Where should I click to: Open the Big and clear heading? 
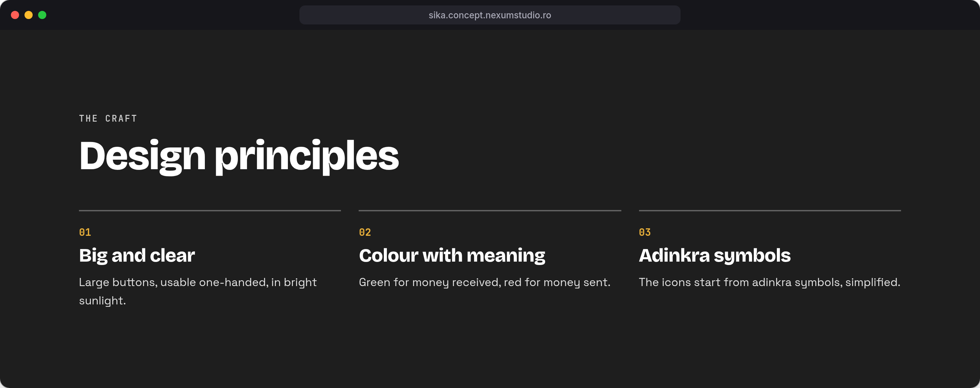(x=137, y=255)
